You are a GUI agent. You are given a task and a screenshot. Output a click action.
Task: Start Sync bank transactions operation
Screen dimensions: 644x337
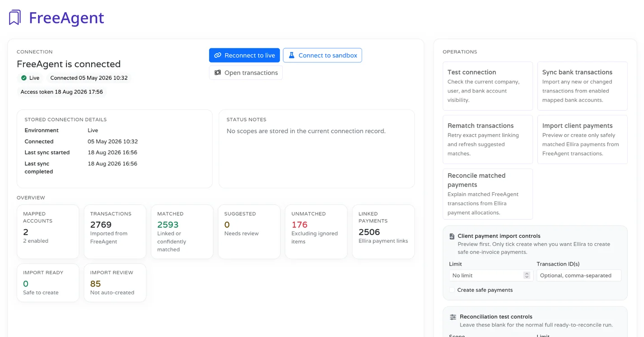(583, 86)
